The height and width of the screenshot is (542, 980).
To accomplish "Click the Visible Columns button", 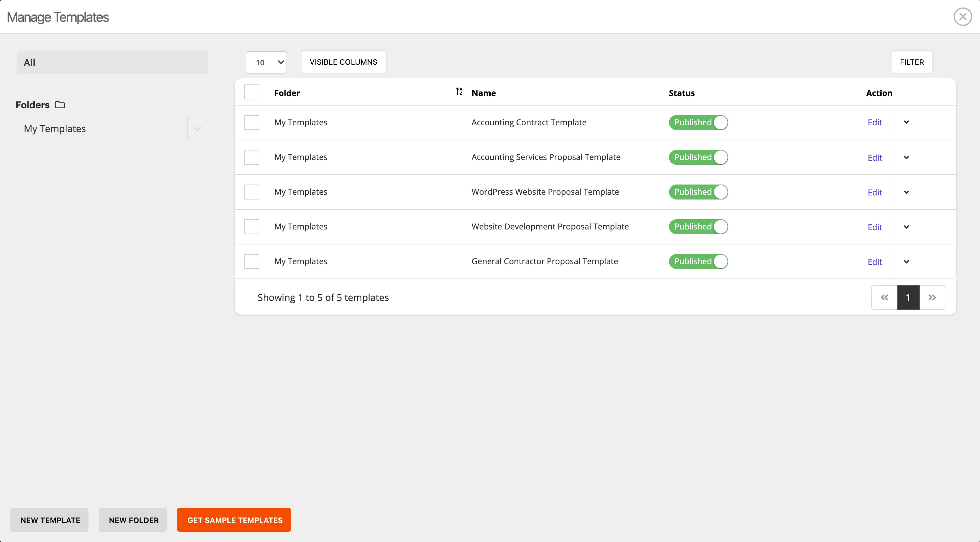I will coord(343,62).
